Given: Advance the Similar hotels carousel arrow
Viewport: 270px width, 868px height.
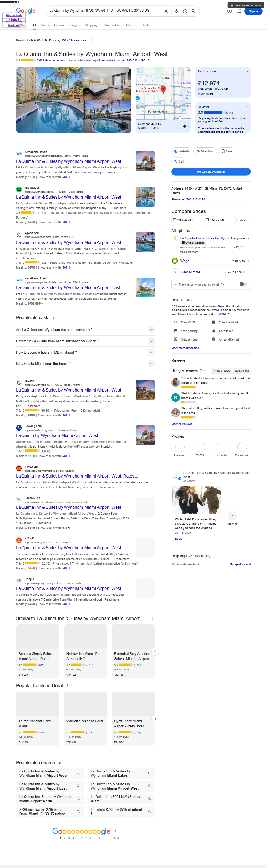Looking at the screenshot, I should (x=155, y=651).
